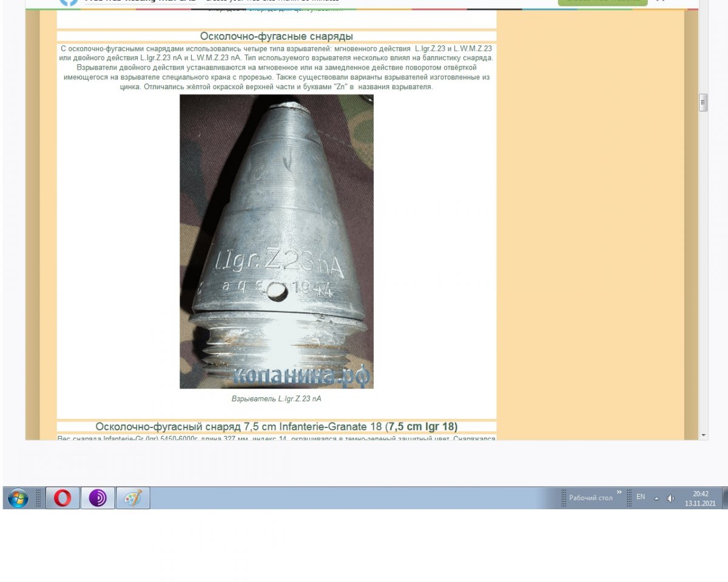Image resolution: width=728 pixels, height=582 pixels.
Task: Open the EN language indicator
Action: pyautogui.click(x=641, y=497)
